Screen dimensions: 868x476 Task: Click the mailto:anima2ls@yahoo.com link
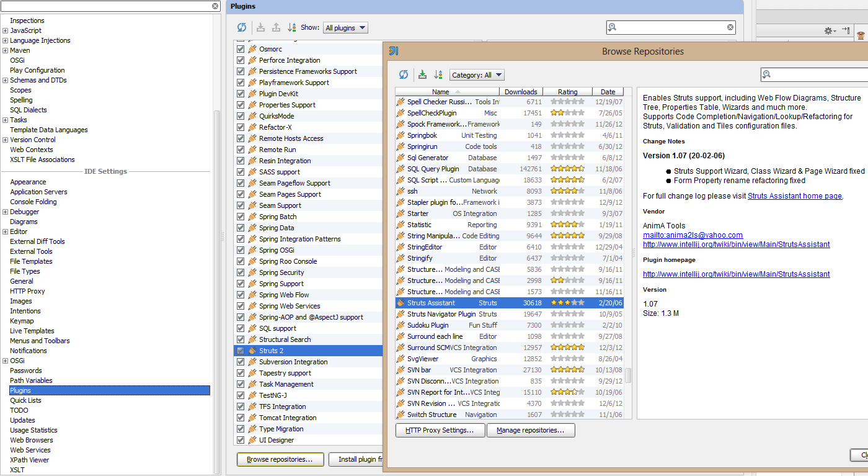click(693, 235)
